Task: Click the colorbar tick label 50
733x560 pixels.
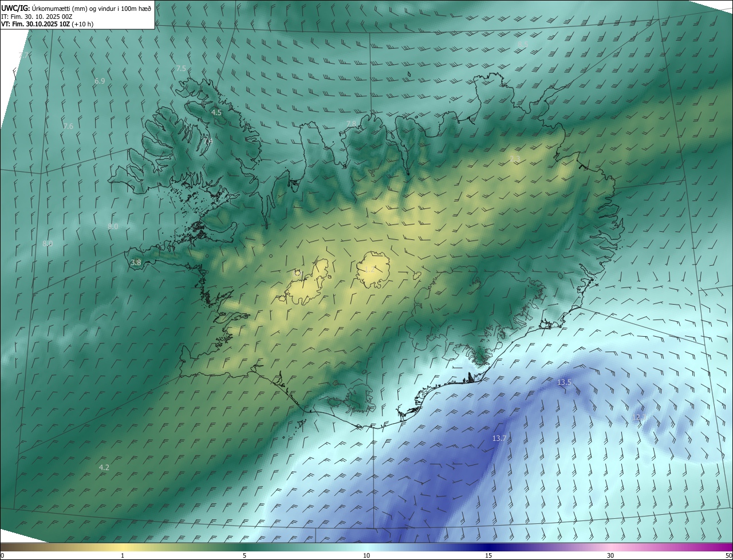Action: pos(728,555)
